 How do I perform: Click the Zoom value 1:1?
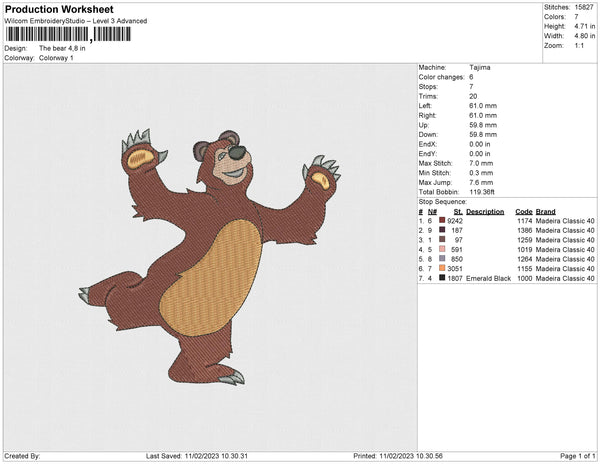(x=579, y=46)
